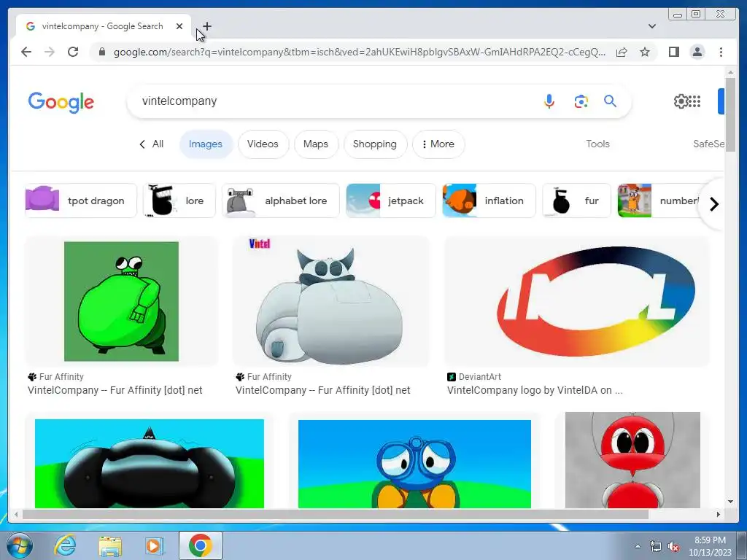Start voice search with the microphone icon
747x560 pixels.
(549, 101)
